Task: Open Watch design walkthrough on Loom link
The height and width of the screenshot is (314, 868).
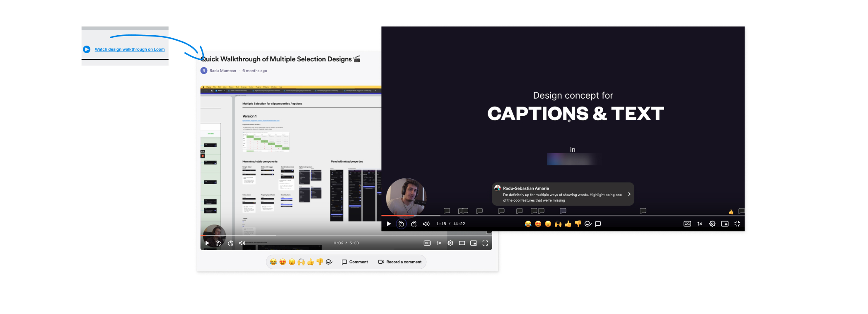Action: click(x=129, y=49)
